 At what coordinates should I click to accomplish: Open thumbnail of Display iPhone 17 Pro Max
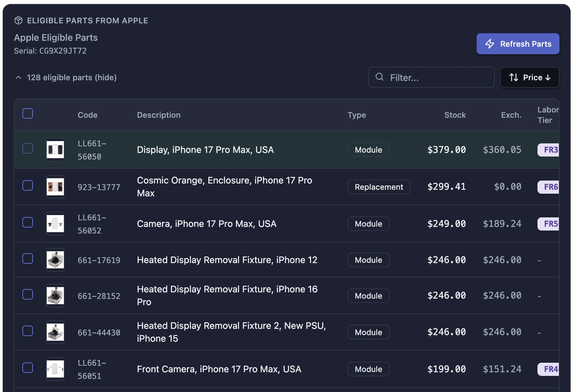pos(55,150)
